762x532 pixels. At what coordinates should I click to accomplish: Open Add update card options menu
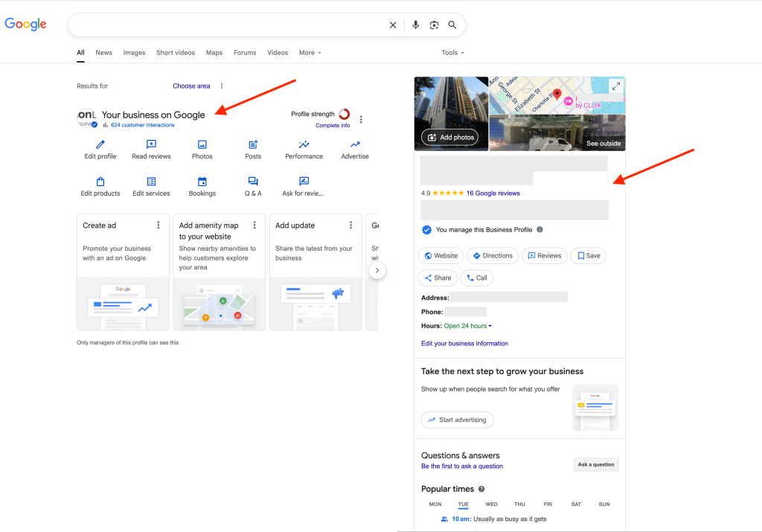[350, 225]
